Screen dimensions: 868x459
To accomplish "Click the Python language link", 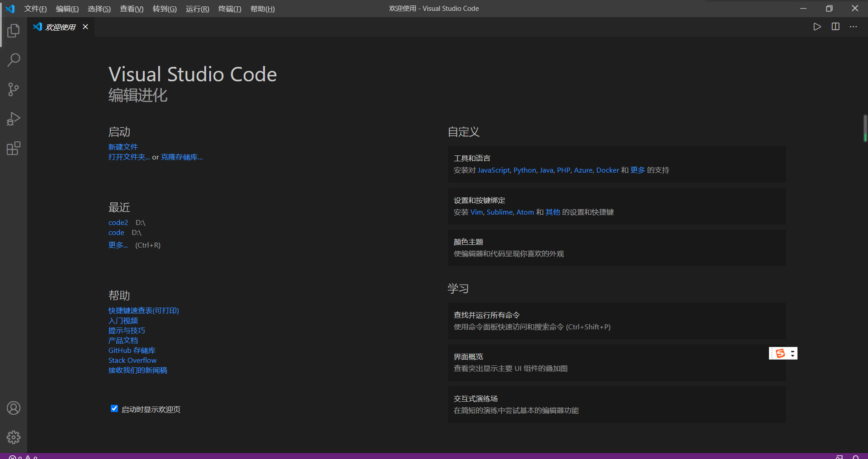I will [525, 170].
